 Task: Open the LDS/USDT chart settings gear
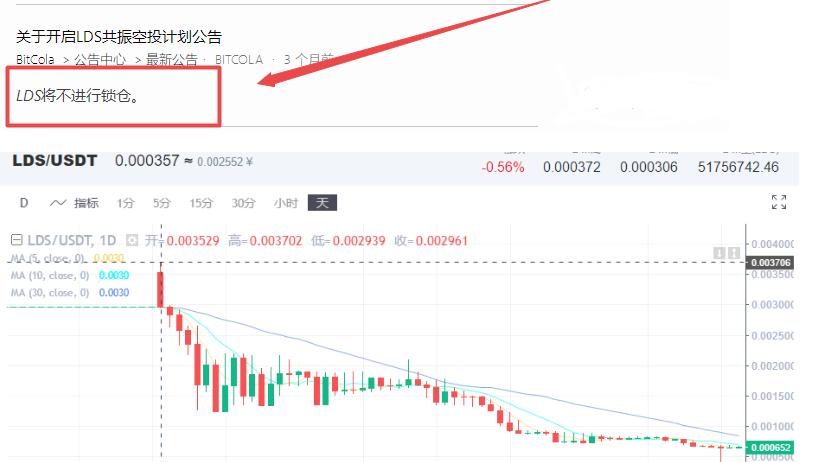(132, 240)
